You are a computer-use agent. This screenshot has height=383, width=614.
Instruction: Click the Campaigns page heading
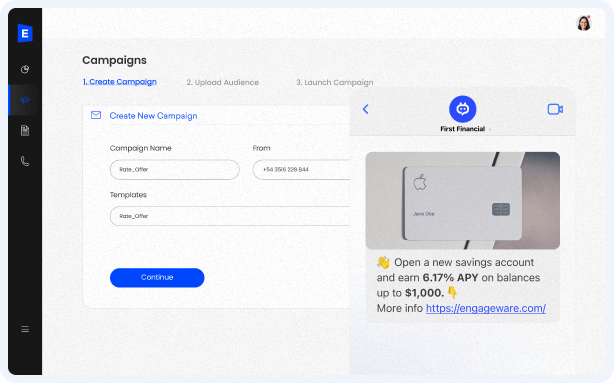114,60
